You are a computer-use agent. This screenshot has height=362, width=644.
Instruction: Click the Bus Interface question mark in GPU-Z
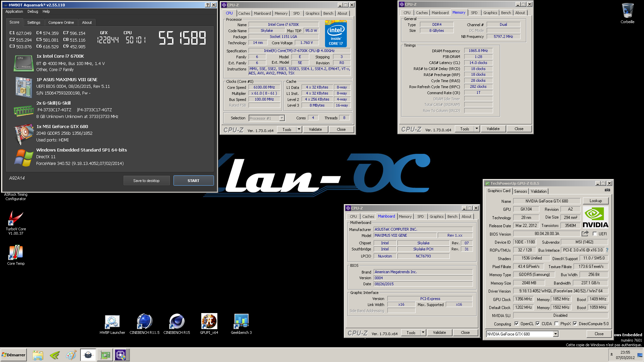[607, 250]
